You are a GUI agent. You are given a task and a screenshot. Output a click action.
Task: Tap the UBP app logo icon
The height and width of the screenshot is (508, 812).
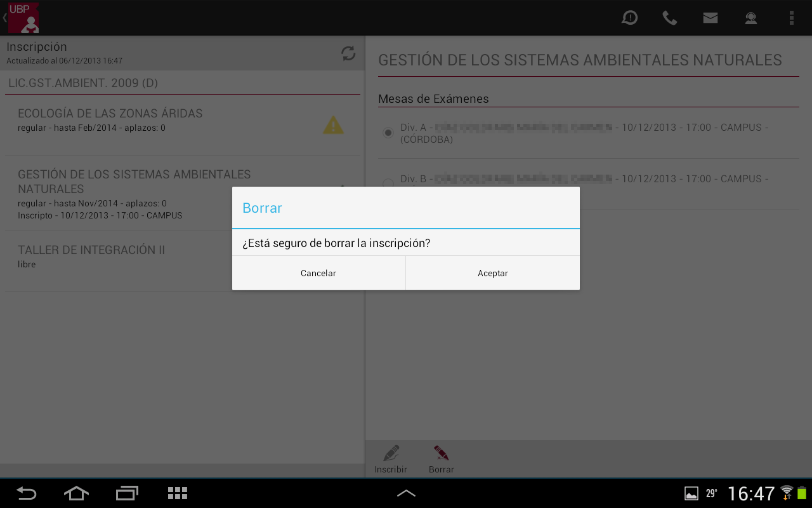point(23,18)
